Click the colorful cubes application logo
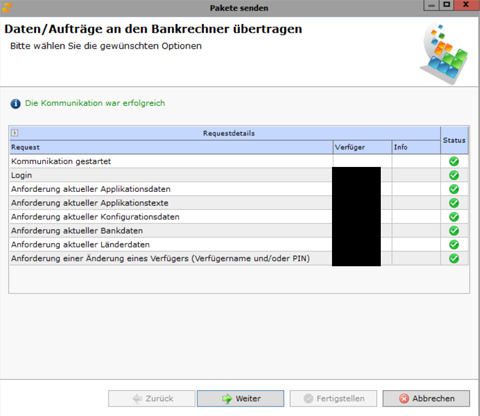The width and height of the screenshot is (480, 416). (445, 53)
